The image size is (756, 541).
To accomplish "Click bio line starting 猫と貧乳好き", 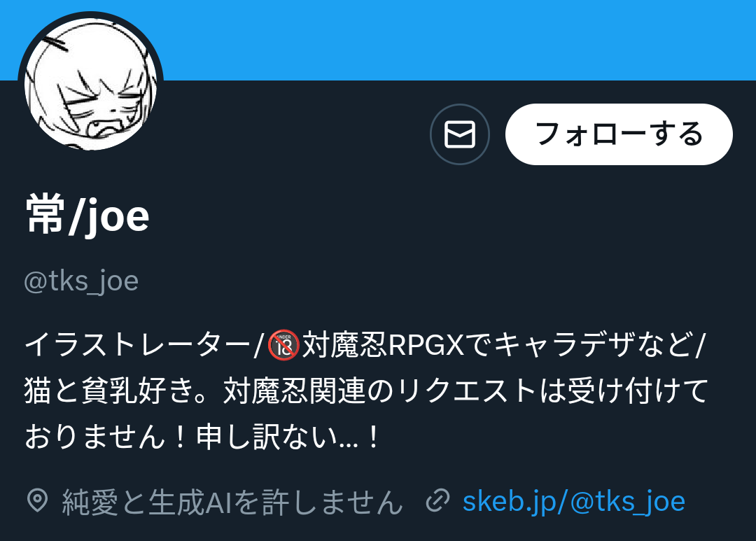I will (366, 391).
